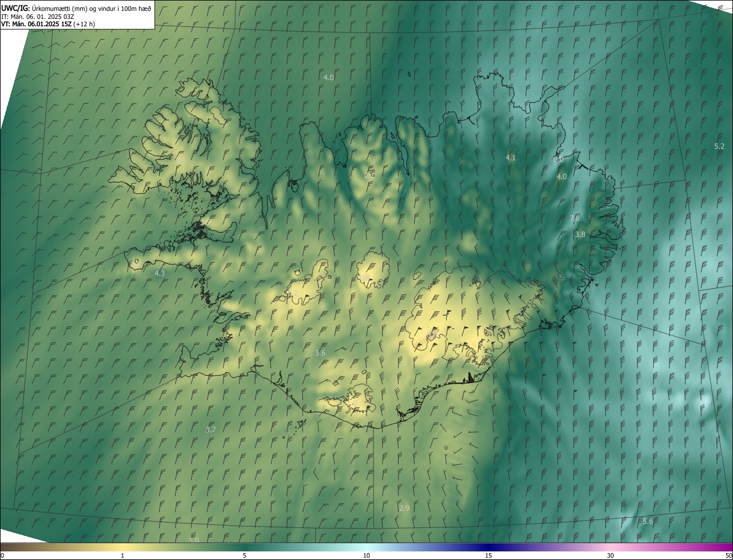Click the 5 label on the color scale
Image resolution: width=733 pixels, height=560 pixels.
(x=245, y=556)
